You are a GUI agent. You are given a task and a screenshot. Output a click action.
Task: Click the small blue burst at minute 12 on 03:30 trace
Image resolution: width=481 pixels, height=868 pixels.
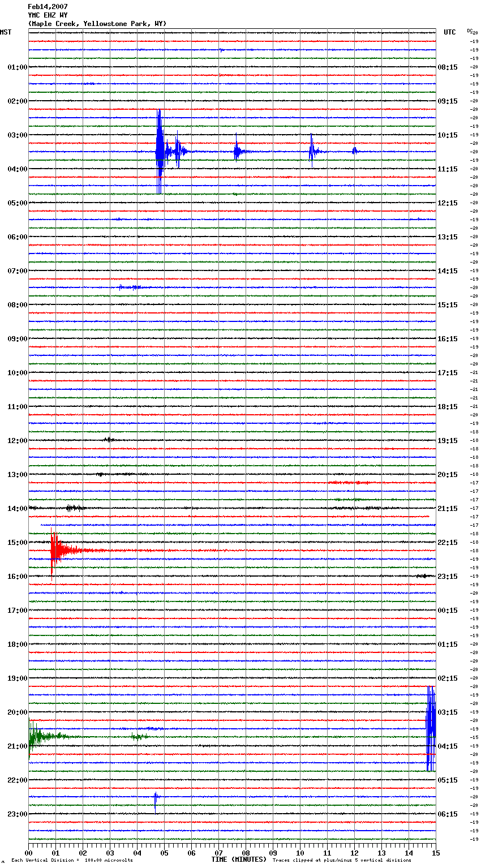355,151
